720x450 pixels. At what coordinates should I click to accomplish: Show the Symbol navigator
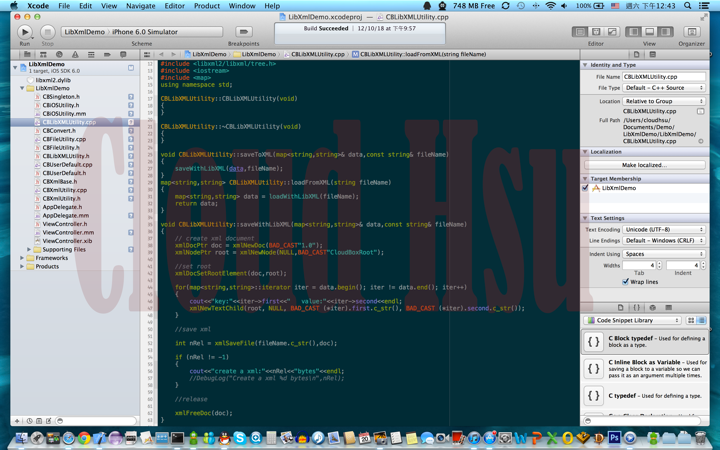click(43, 54)
